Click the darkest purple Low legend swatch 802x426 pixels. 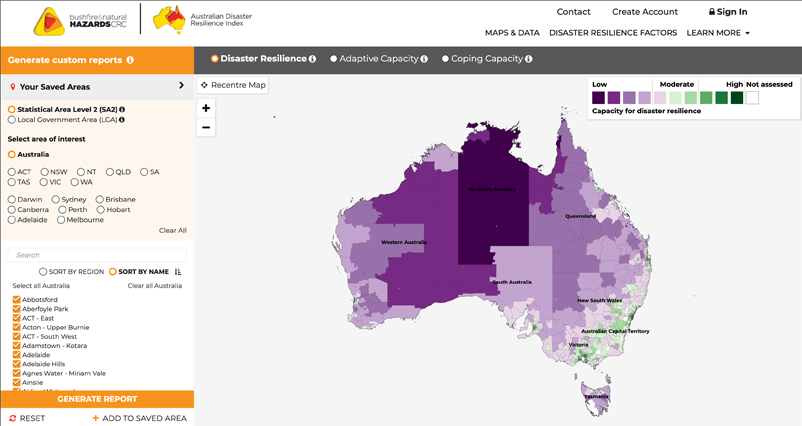tap(598, 98)
